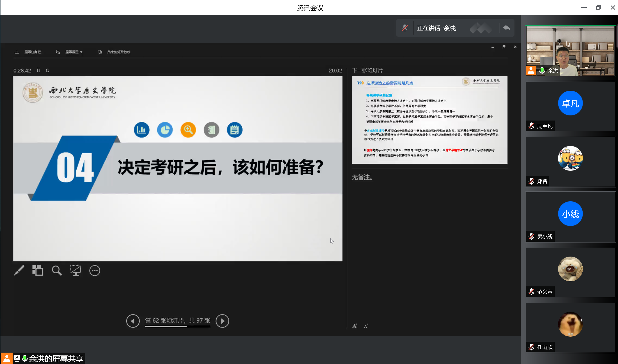Select 周卓凡 participant tile

pos(570,107)
